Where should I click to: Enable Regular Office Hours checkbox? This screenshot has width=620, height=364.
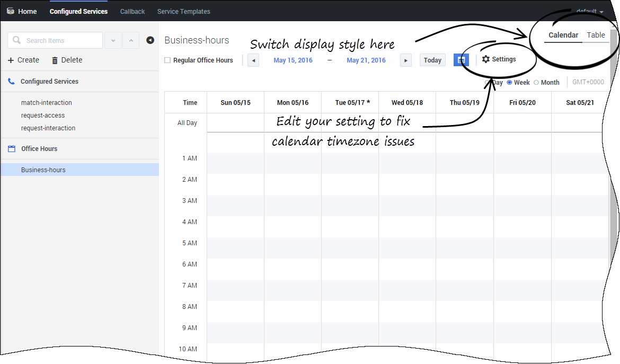click(x=167, y=60)
